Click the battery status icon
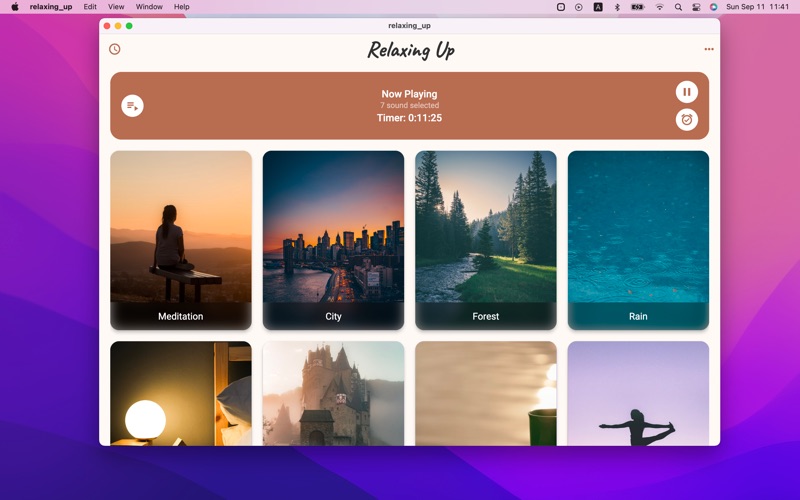The image size is (800, 500). point(638,7)
